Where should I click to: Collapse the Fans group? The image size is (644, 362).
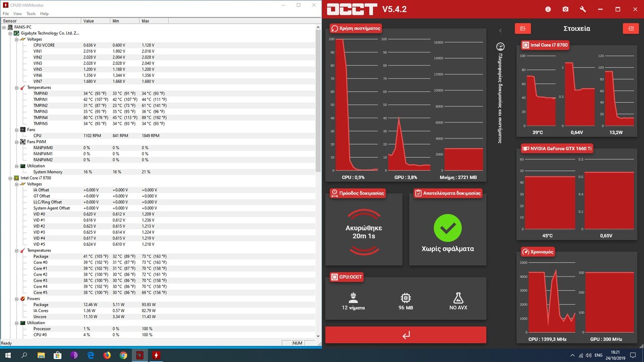coord(16,130)
